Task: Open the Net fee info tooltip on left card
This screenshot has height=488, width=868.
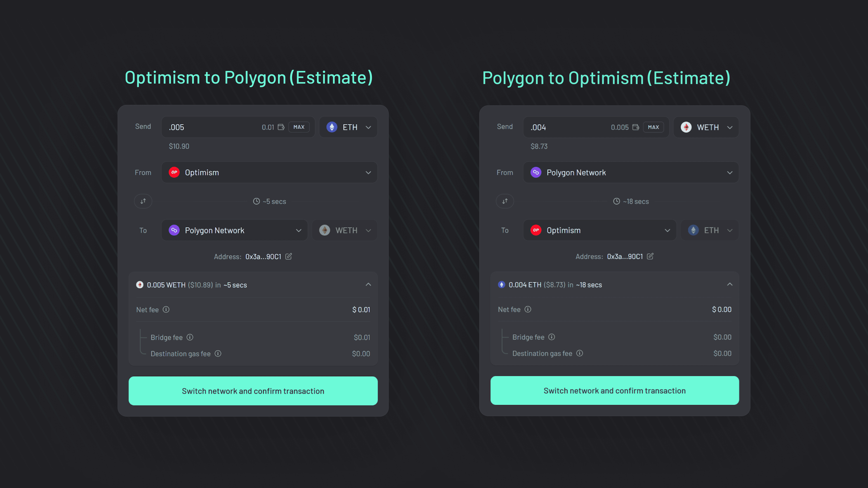Action: click(x=166, y=310)
